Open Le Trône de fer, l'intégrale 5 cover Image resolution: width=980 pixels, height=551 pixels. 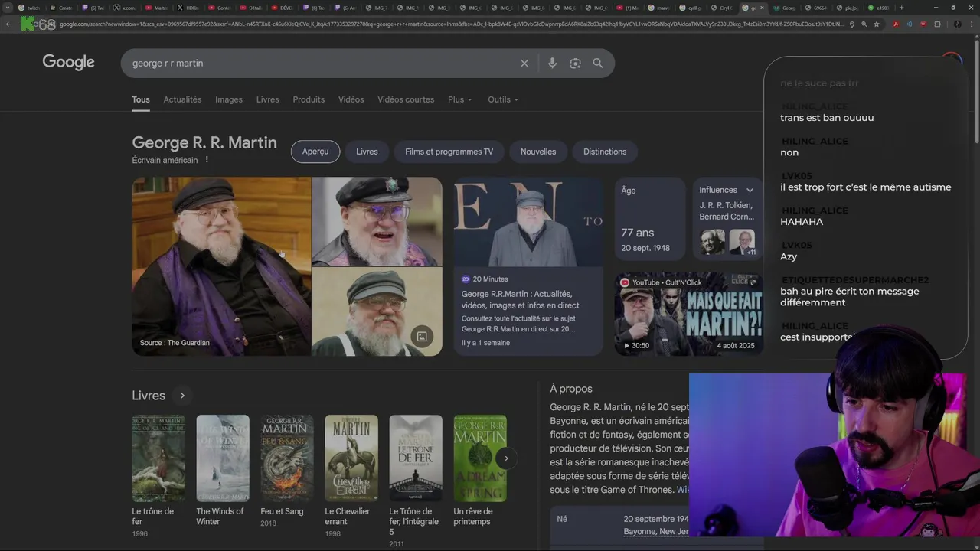click(x=416, y=458)
